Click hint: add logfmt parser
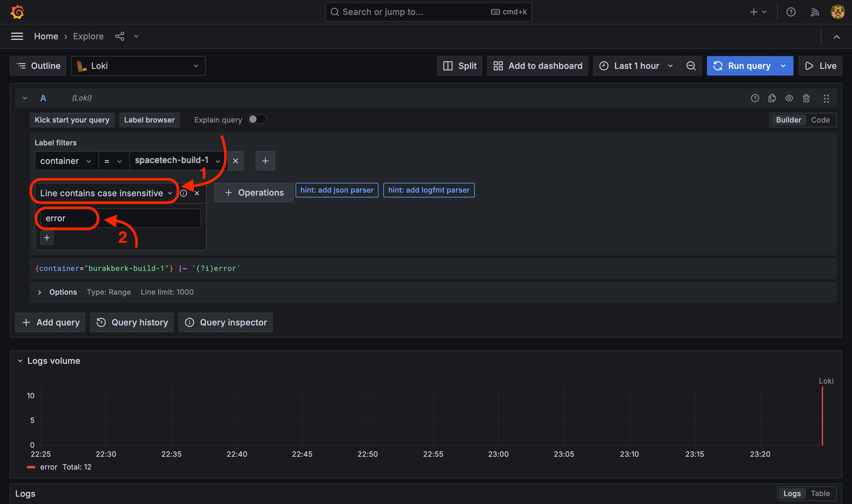This screenshot has width=852, height=504. click(x=429, y=190)
